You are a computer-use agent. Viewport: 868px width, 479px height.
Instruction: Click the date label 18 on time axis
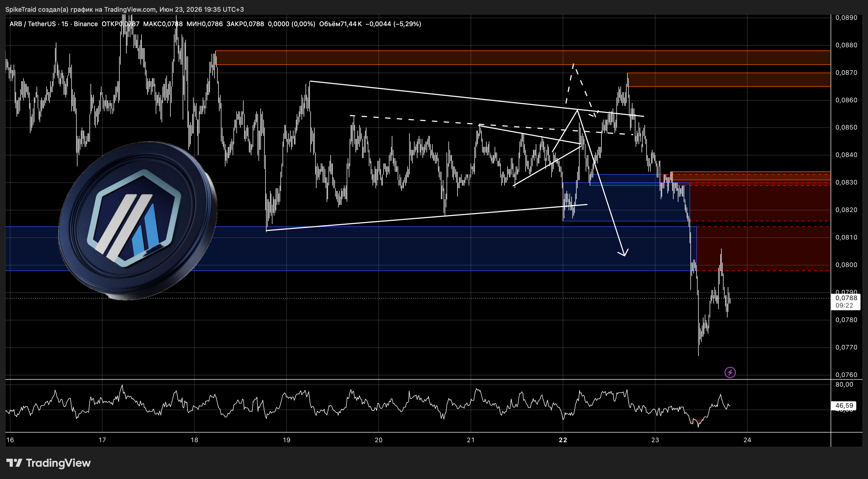[194, 440]
